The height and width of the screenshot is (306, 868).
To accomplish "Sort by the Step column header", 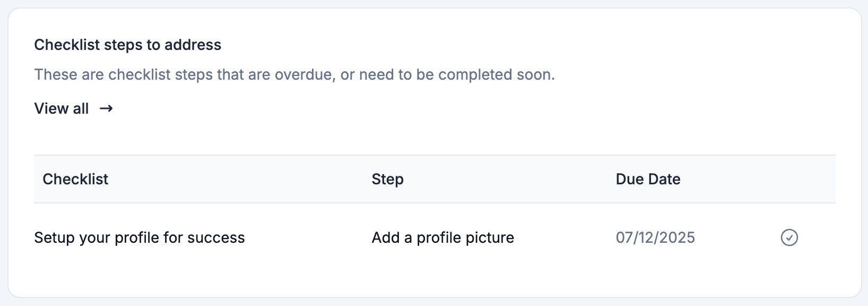I will pos(387,179).
